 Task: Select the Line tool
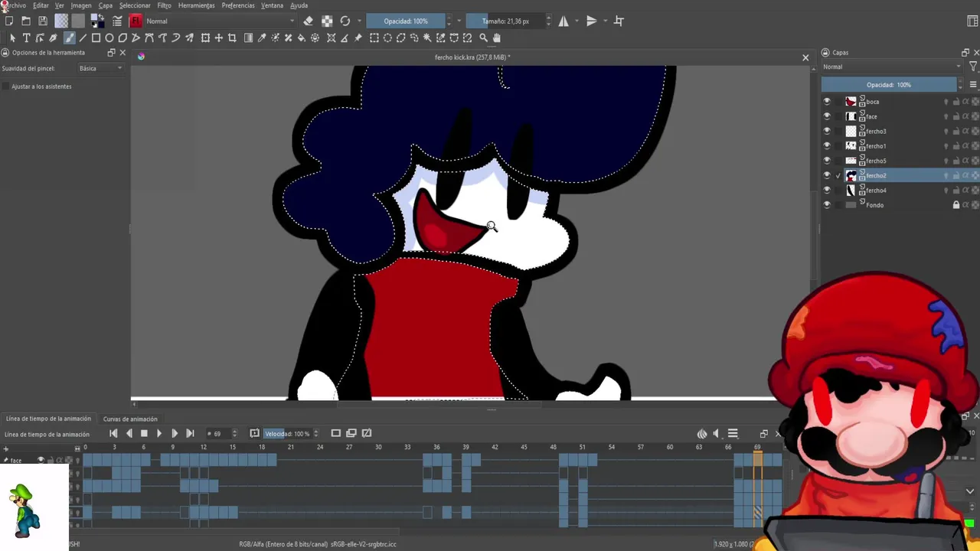(x=83, y=37)
